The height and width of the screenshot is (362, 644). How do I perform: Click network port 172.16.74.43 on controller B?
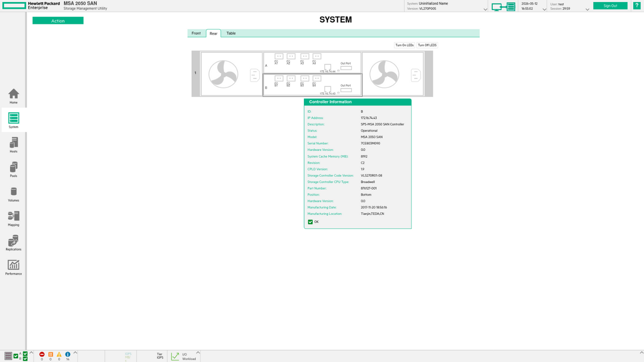[327, 89]
